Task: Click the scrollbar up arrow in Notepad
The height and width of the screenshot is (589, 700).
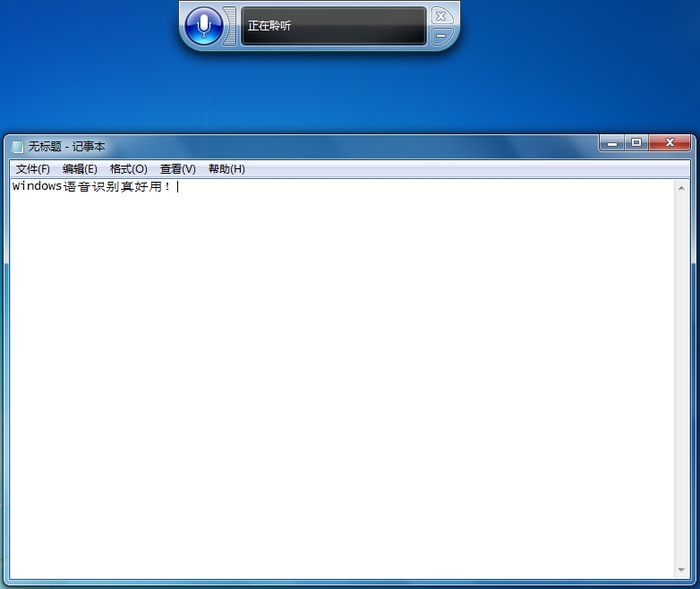Action: click(681, 188)
